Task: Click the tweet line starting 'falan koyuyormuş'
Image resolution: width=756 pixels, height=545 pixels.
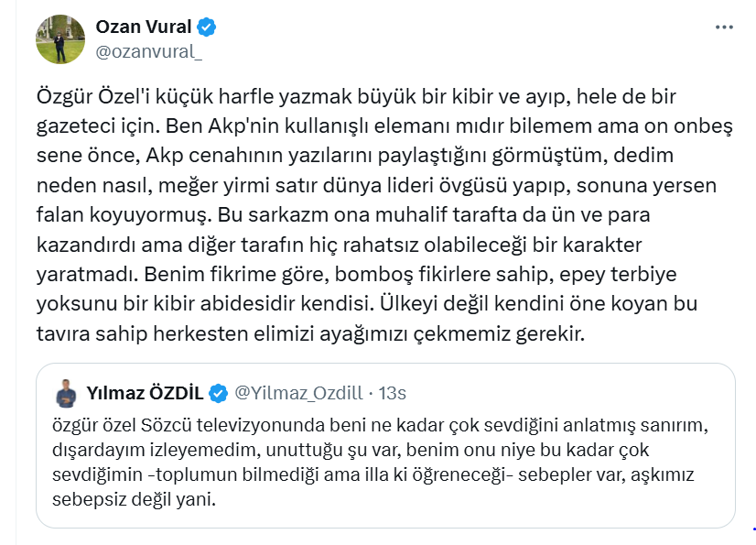Action: [x=343, y=215]
